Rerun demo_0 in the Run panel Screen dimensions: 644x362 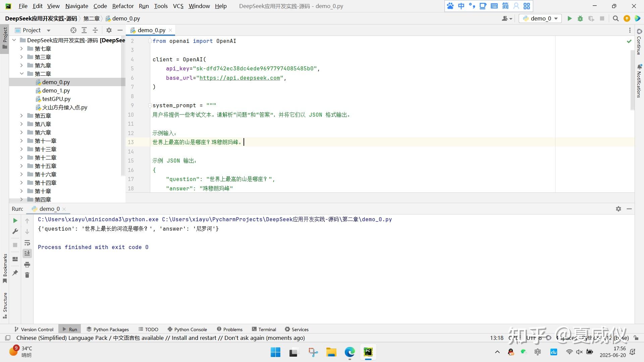pos(15,221)
